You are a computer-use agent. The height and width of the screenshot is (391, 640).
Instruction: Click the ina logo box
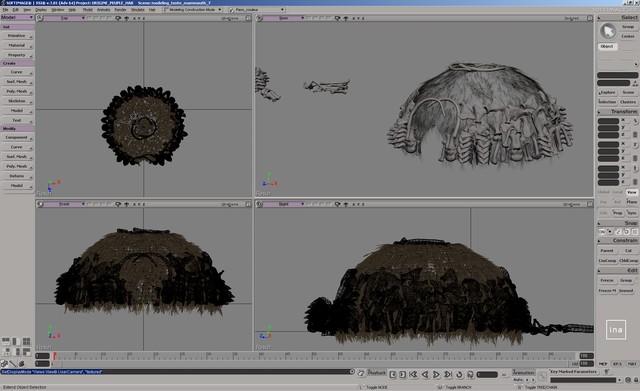pyautogui.click(x=616, y=329)
